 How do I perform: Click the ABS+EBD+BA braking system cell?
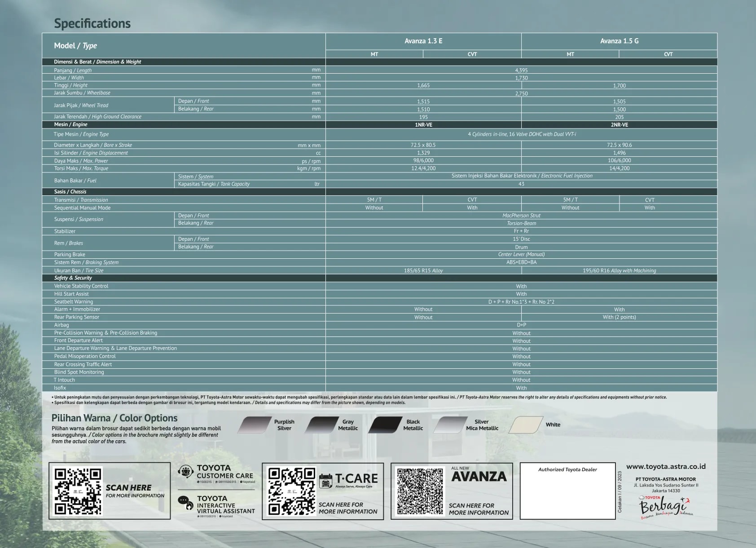click(x=521, y=262)
